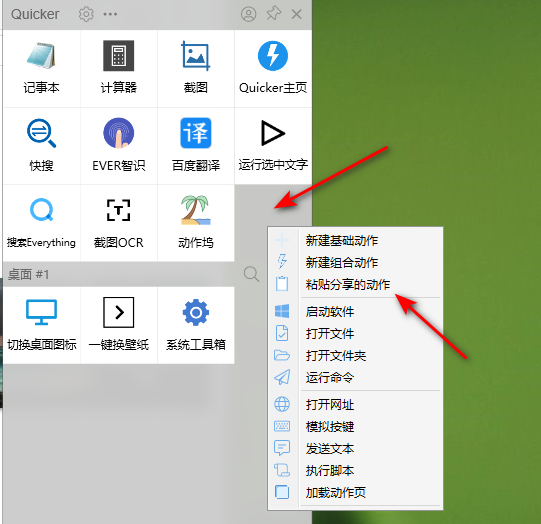Click the 桌面 #1 section label
This screenshot has height=524, width=541.
coord(29,275)
